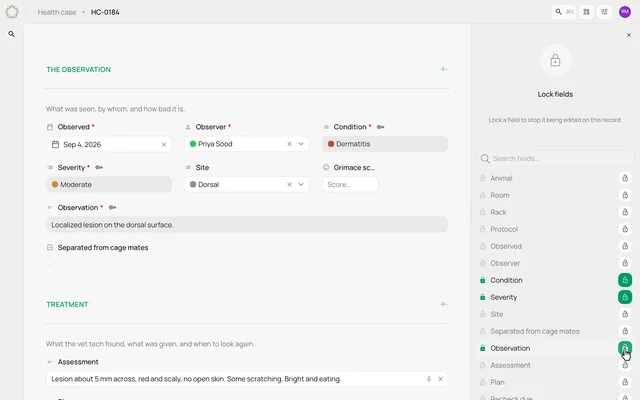Click the plus icon beside TREATMENT
This screenshot has height=400, width=640.
pyautogui.click(x=444, y=304)
